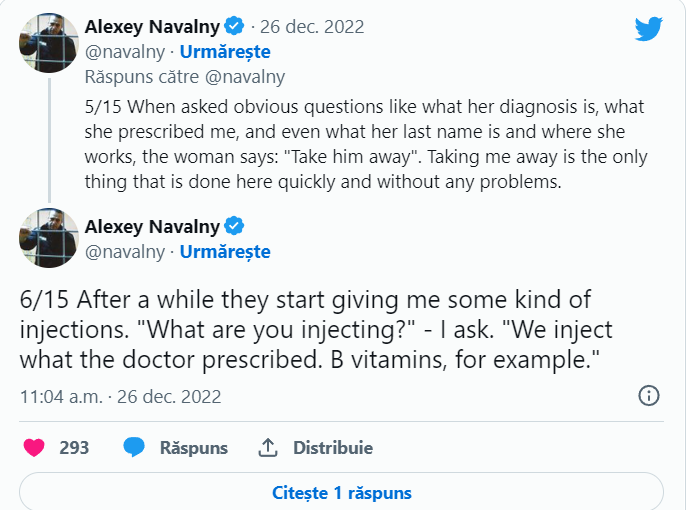
Task: Like the tweet with heart icon
Action: (34, 448)
